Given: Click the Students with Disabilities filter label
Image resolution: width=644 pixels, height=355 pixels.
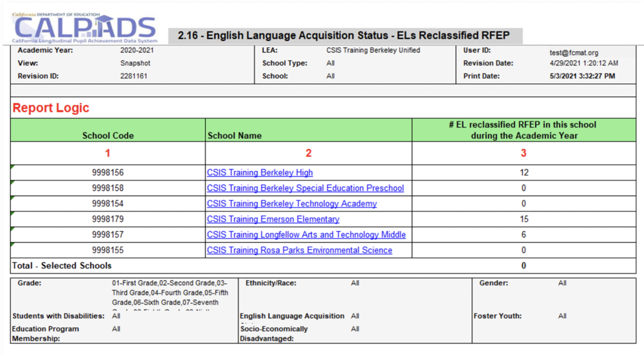Looking at the screenshot, I should (x=58, y=316).
